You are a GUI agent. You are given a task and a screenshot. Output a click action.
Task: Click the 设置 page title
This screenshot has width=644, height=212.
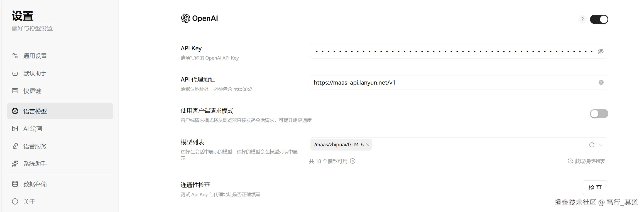23,16
